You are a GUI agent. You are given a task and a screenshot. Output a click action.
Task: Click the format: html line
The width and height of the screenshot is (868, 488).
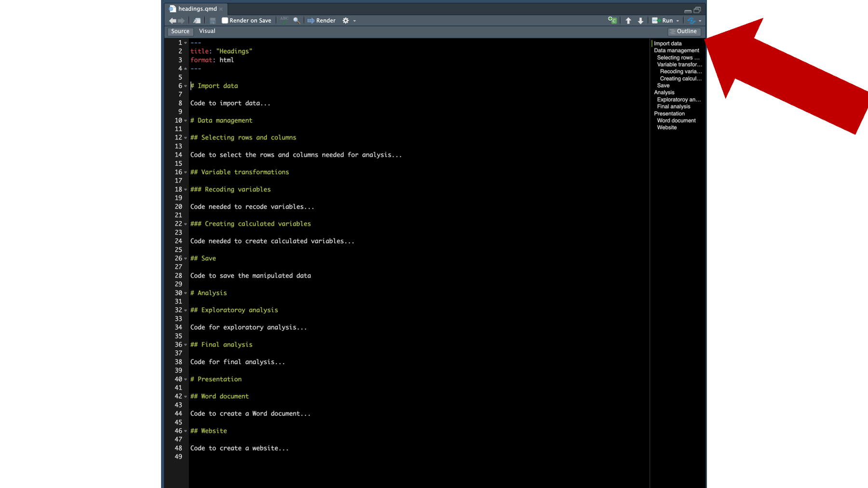(x=212, y=60)
